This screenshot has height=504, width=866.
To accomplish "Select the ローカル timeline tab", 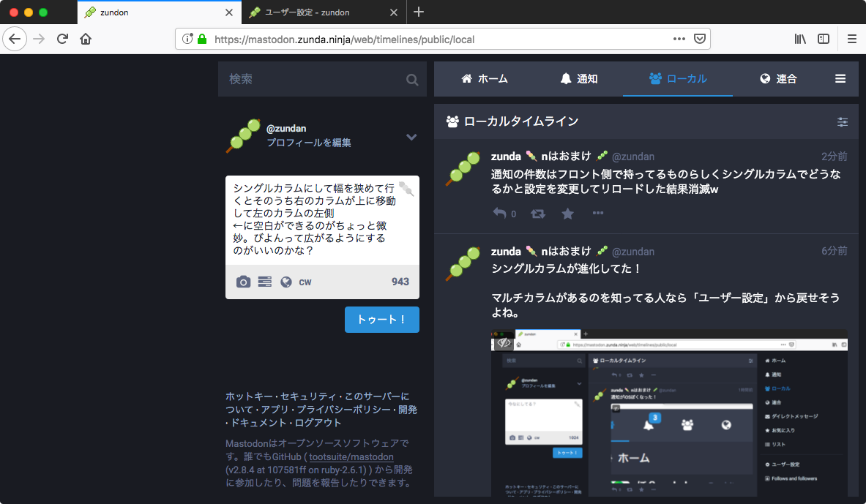I will point(678,79).
